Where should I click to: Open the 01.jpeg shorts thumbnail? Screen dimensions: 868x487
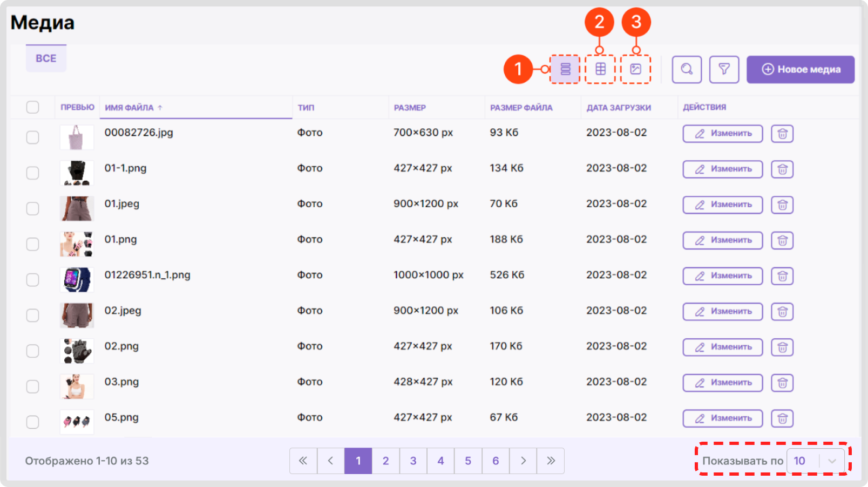[x=77, y=208]
